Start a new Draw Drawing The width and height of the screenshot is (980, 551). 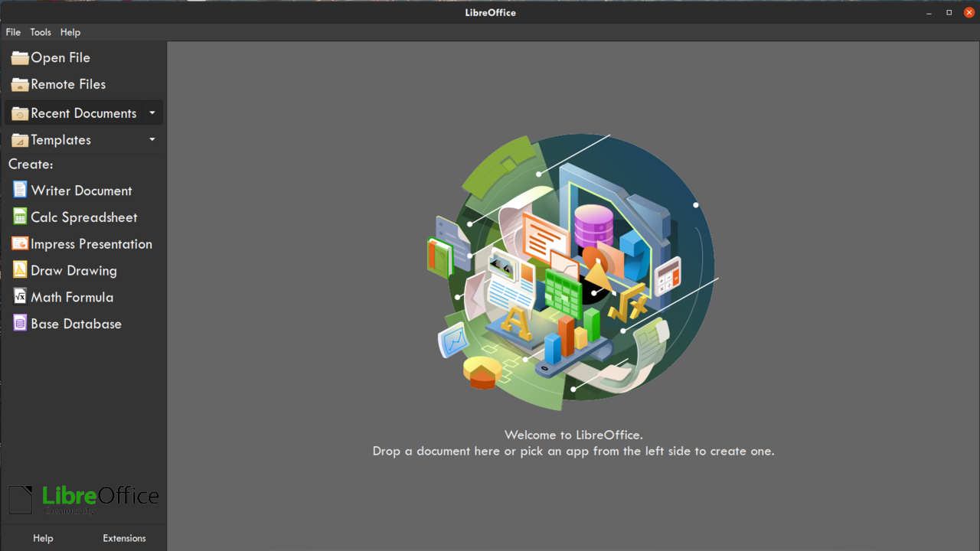pyautogui.click(x=83, y=271)
